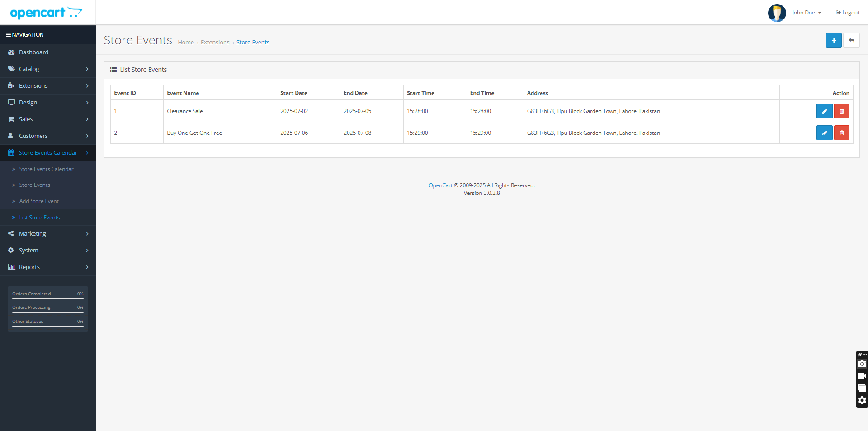Click the OpenCart logo
868x431 pixels.
click(46, 13)
